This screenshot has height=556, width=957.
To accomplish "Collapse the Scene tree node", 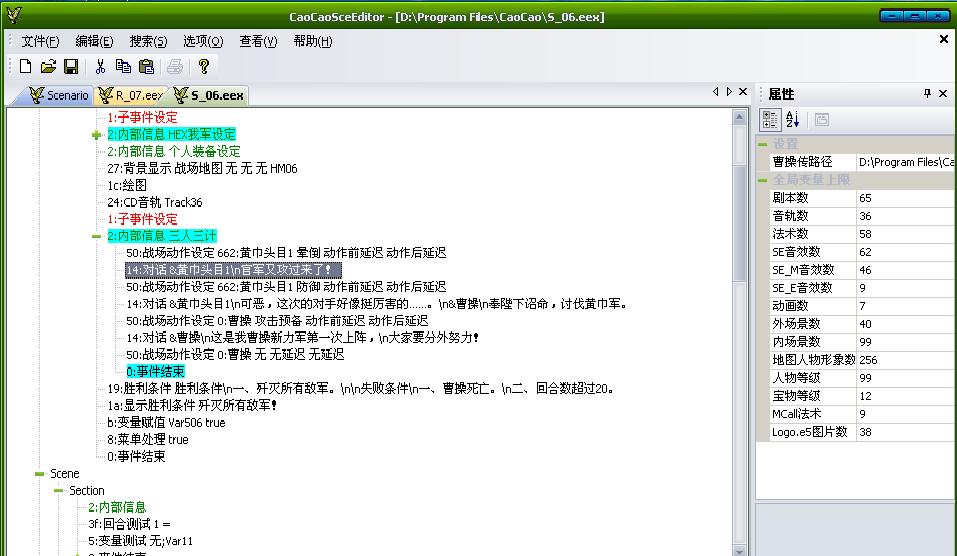I will point(40,474).
